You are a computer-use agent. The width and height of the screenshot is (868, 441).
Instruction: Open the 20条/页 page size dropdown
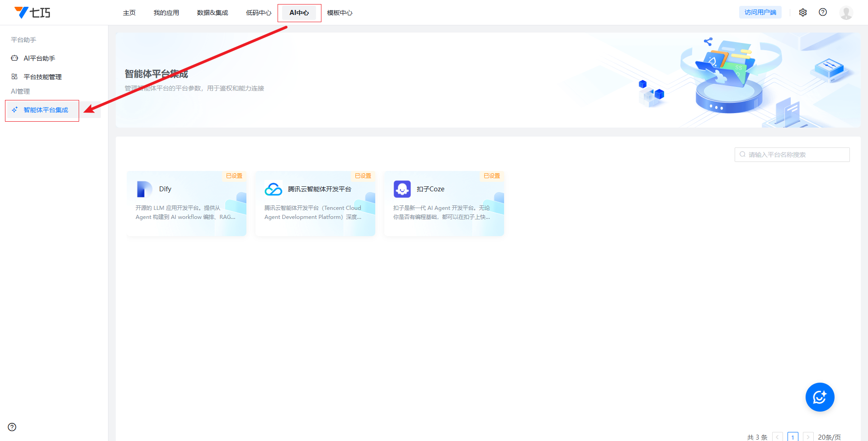click(x=829, y=437)
